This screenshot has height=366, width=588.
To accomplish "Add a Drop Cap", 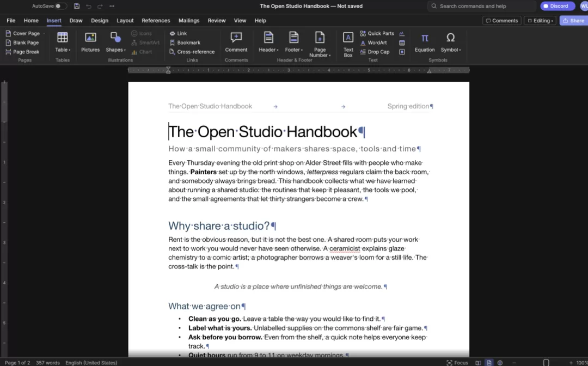I will click(x=375, y=52).
